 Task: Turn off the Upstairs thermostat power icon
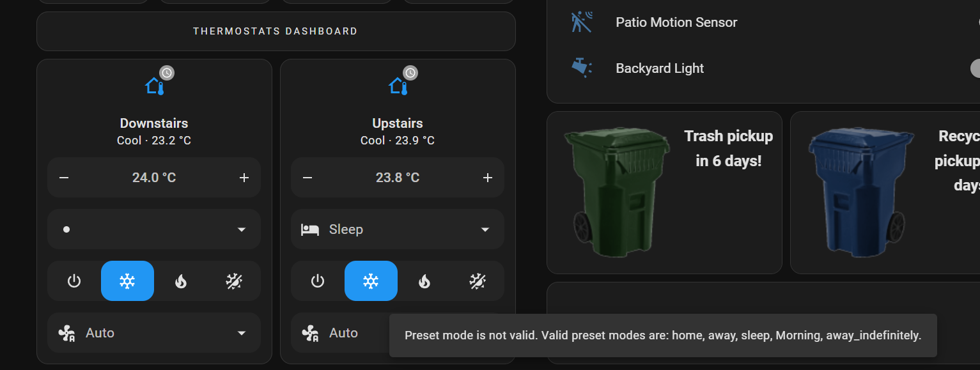click(318, 281)
